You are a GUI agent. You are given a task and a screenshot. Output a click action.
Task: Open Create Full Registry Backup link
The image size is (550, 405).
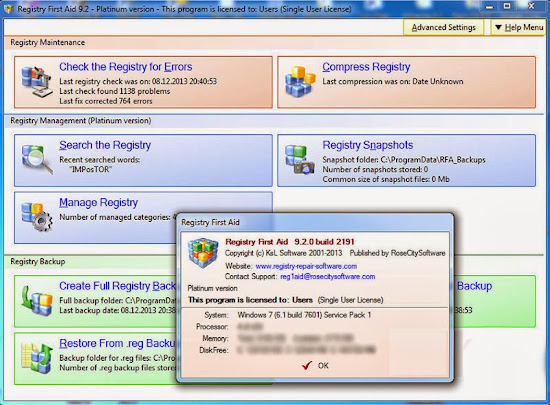(x=117, y=286)
